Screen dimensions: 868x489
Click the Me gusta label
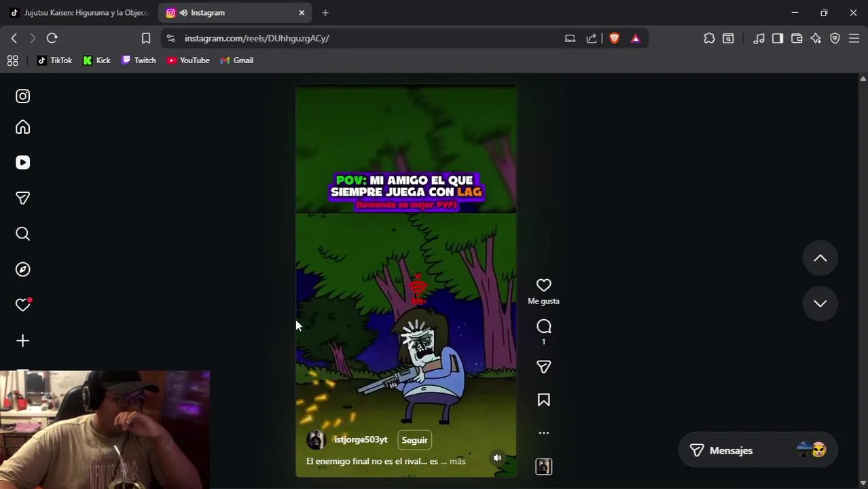coord(543,301)
